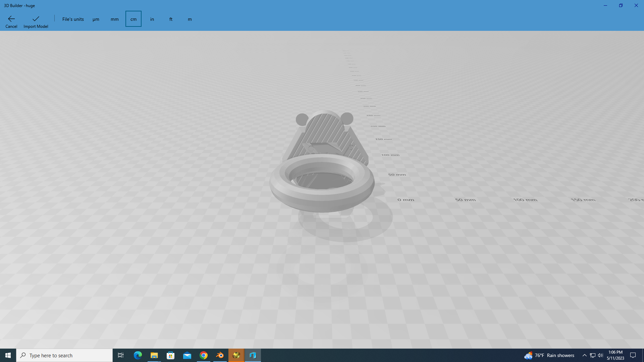Click the Task View icon

[121, 355]
